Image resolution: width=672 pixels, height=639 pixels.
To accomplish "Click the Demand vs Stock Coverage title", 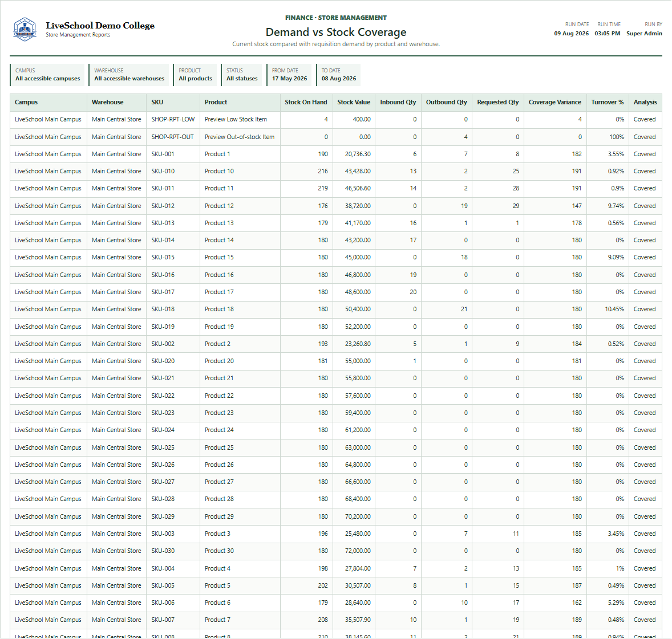I will (336, 32).
